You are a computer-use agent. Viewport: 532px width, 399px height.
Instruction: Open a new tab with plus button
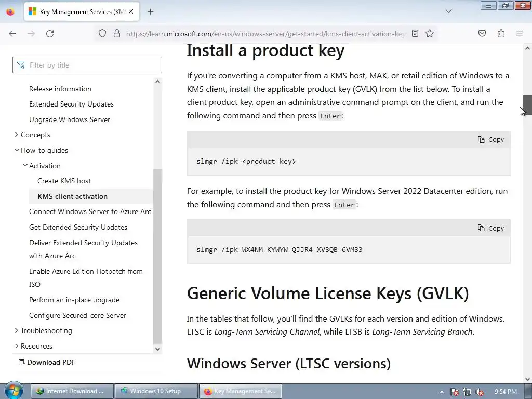(150, 12)
